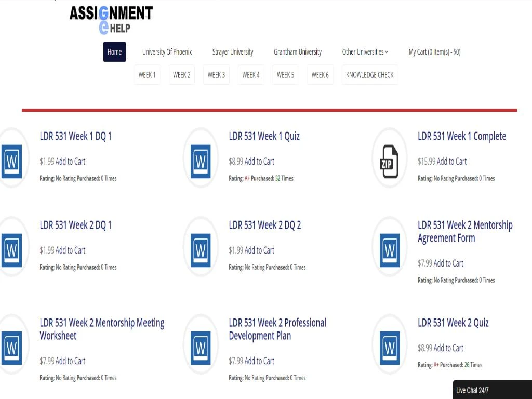Select the WEEK 3 filter tab
532x399 pixels.
(216, 75)
